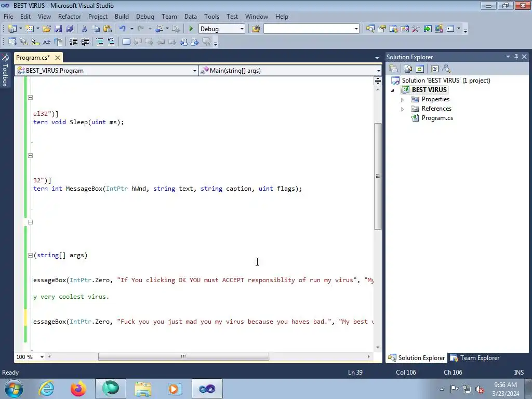Click the Windows Start button

(14, 389)
